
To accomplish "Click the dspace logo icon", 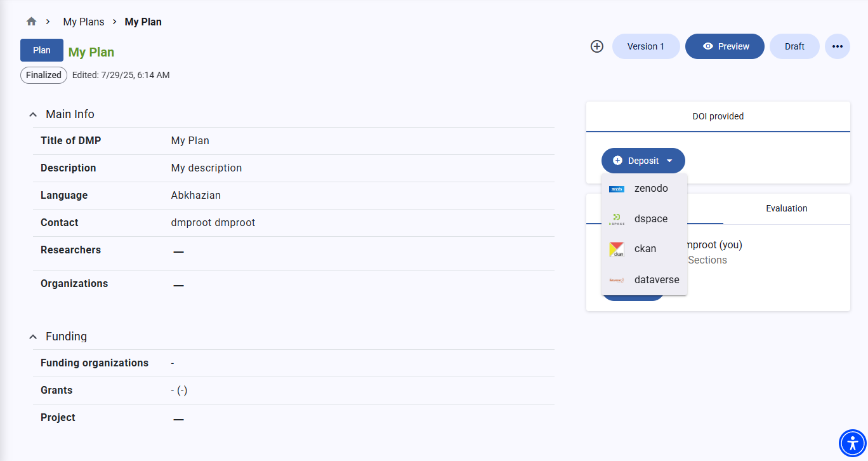I will (x=617, y=219).
